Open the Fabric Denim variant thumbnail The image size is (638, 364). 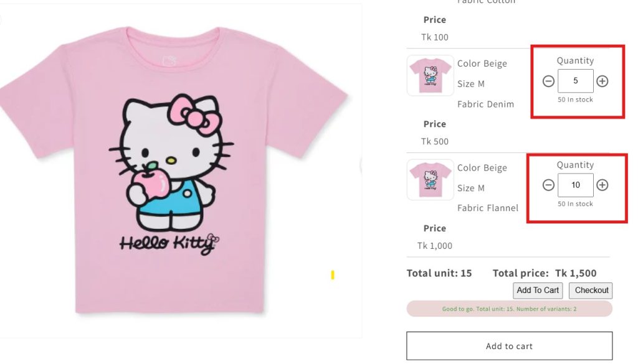[430, 75]
